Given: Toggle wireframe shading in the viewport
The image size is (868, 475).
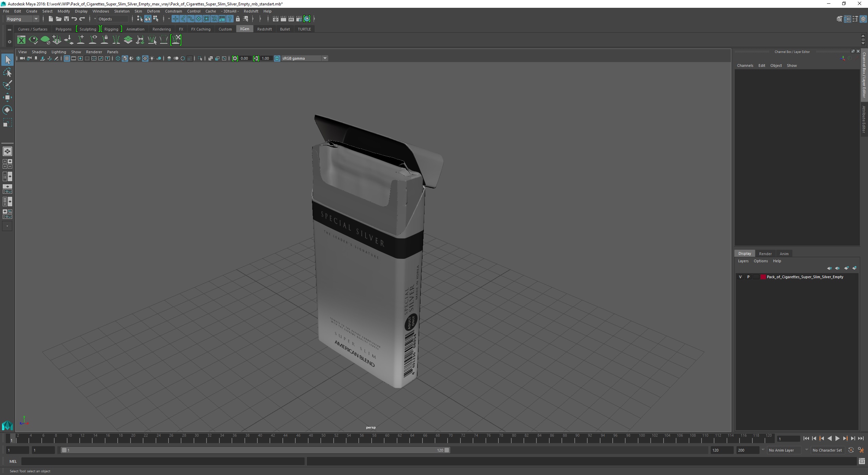Looking at the screenshot, I should pos(118,58).
